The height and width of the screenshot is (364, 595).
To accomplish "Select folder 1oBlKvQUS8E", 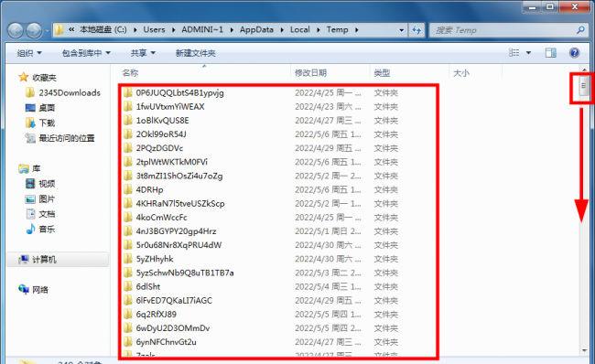I will point(162,121).
